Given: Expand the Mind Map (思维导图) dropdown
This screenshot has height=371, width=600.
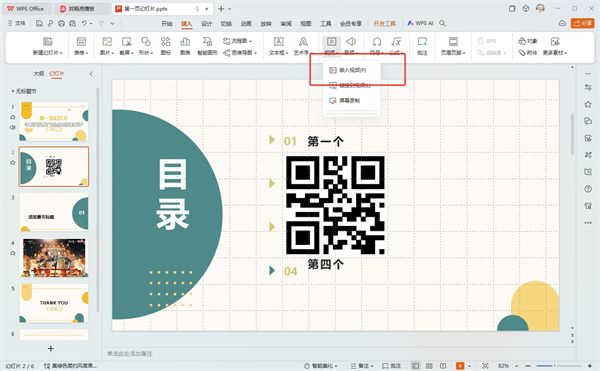Looking at the screenshot, I should click(x=255, y=53).
